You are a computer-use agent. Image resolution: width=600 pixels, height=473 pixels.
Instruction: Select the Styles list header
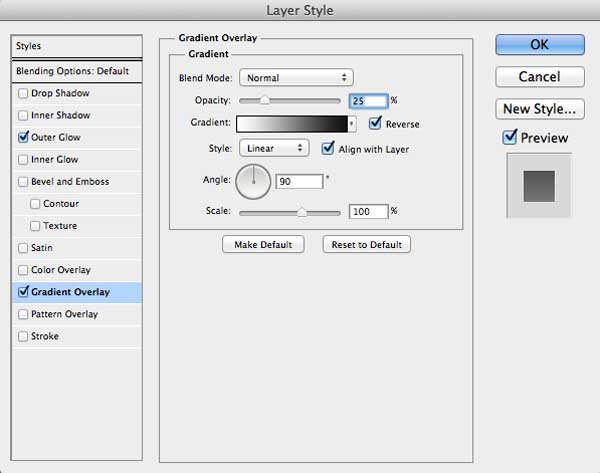(x=77, y=46)
